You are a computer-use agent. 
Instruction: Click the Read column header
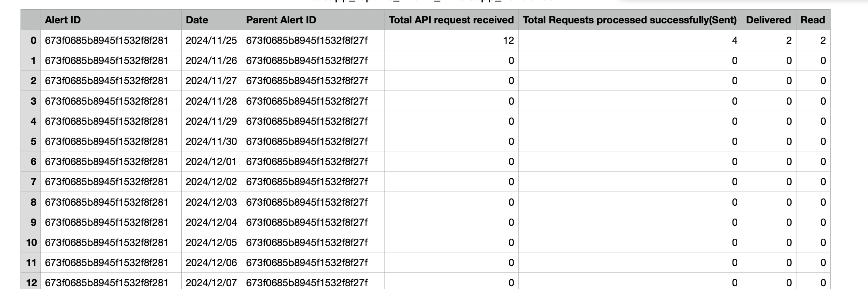pos(812,20)
